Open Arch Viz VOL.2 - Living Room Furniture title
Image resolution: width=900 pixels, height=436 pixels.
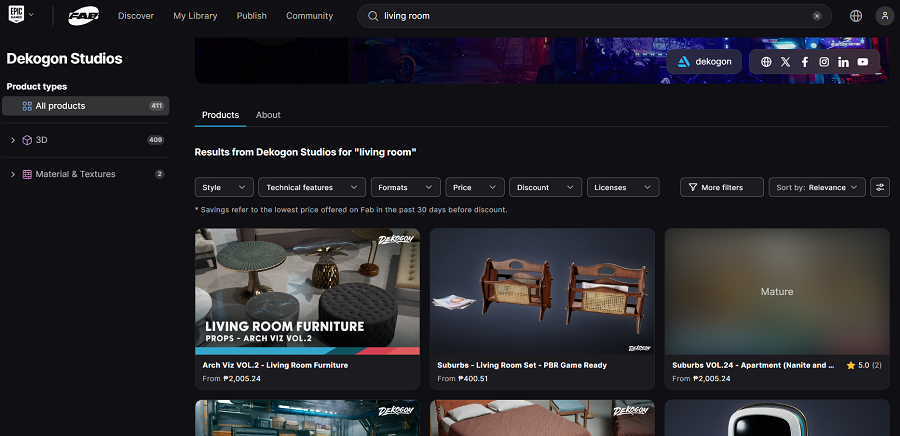pyautogui.click(x=275, y=365)
